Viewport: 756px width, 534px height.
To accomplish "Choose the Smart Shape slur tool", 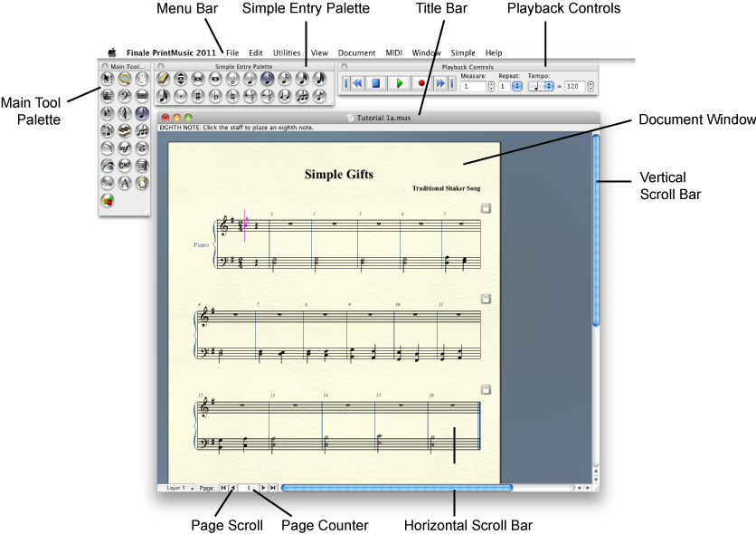I will [x=107, y=148].
